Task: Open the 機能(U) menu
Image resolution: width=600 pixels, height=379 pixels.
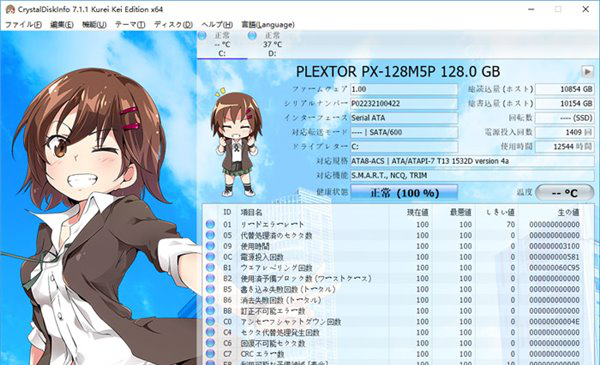Action: pyautogui.click(x=94, y=25)
